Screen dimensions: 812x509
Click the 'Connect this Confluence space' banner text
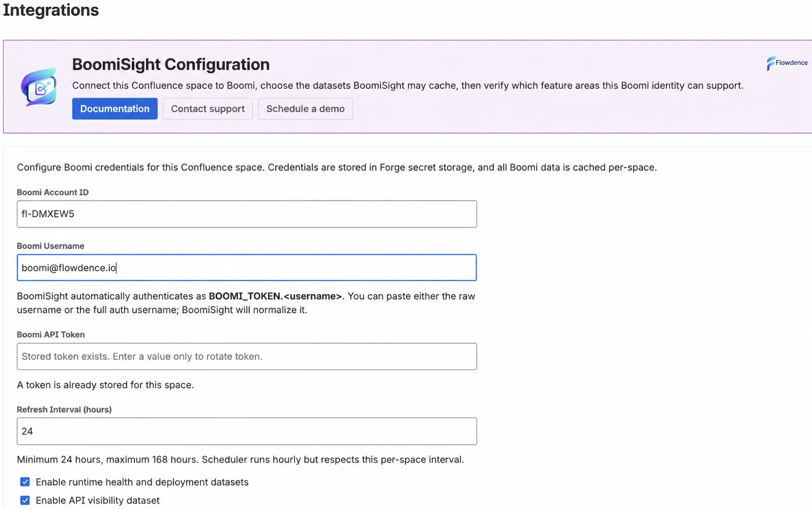tap(408, 86)
